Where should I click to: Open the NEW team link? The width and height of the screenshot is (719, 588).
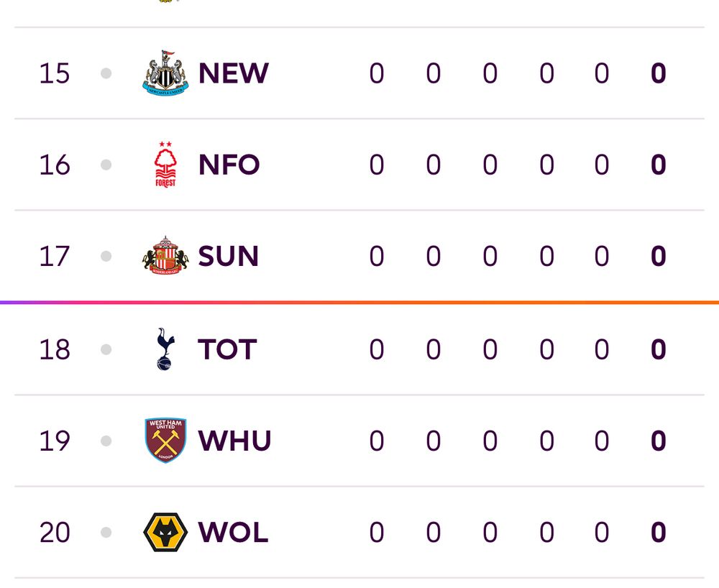tap(234, 73)
